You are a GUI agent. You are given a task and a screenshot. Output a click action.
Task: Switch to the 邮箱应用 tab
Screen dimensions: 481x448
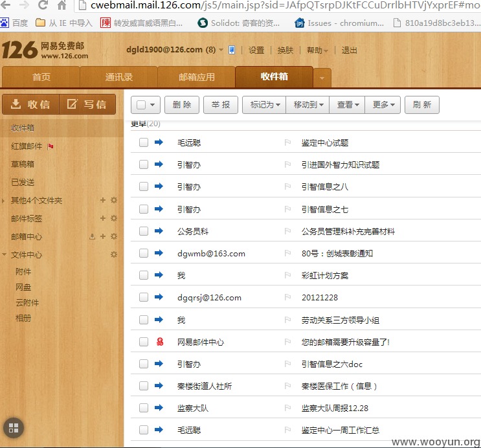(196, 76)
